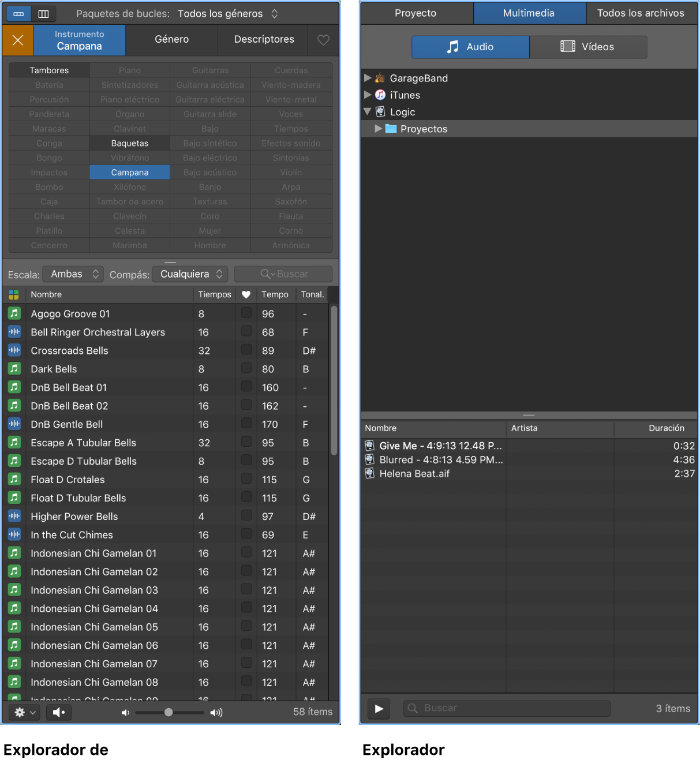Click the blue audio icon for Higher Power Bells
Viewport: 700px width, 763px height.
pyautogui.click(x=14, y=516)
